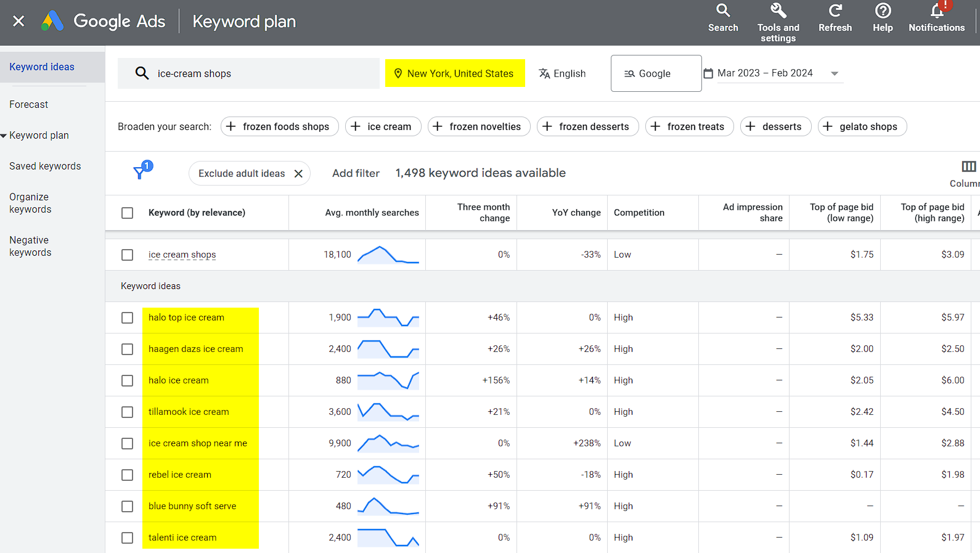Click the Google Ads logo

53,21
